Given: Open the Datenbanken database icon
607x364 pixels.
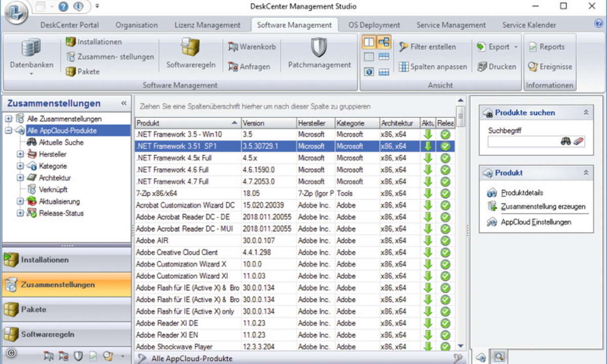Looking at the screenshot, I should (x=31, y=49).
